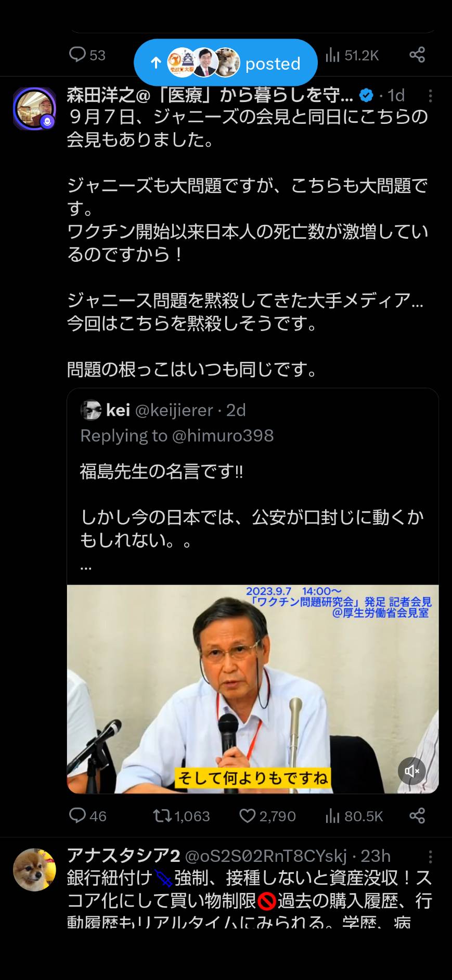Tap the blue verified badge
The image size is (452, 980).
367,95
